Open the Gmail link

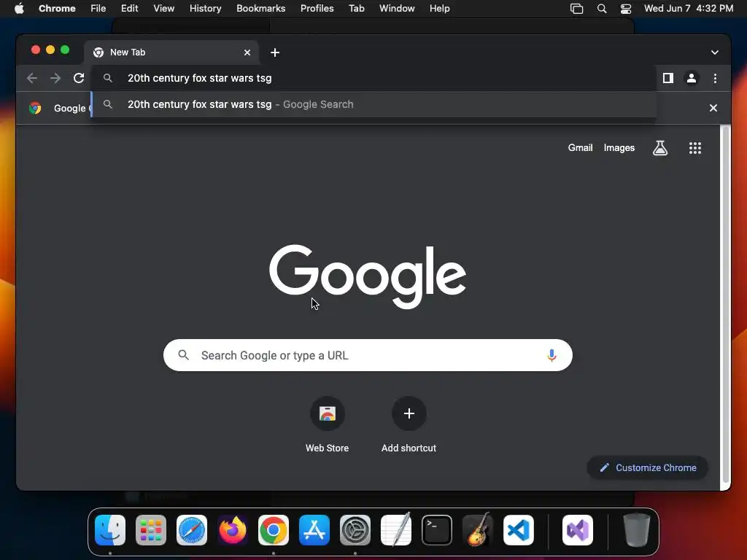[x=580, y=147]
